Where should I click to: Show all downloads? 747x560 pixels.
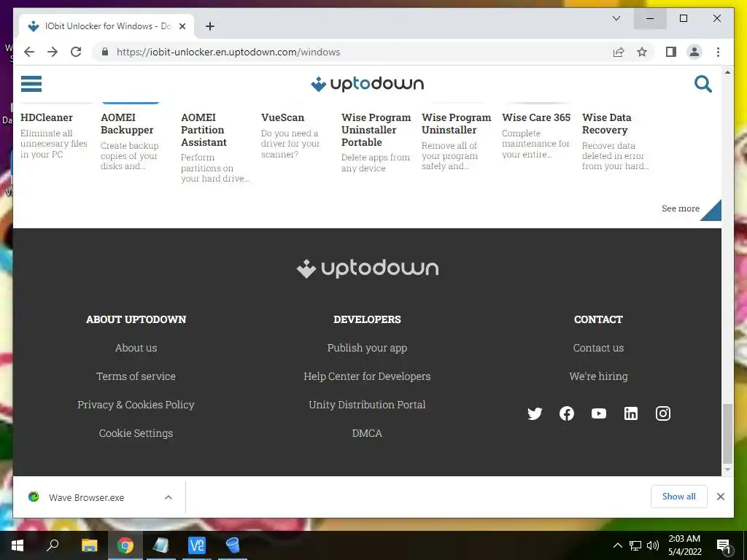(679, 497)
